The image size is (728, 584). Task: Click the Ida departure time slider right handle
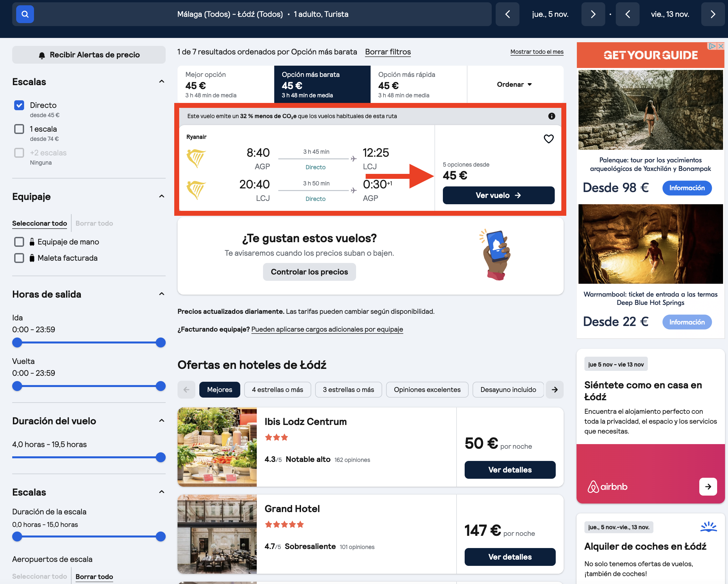(161, 342)
